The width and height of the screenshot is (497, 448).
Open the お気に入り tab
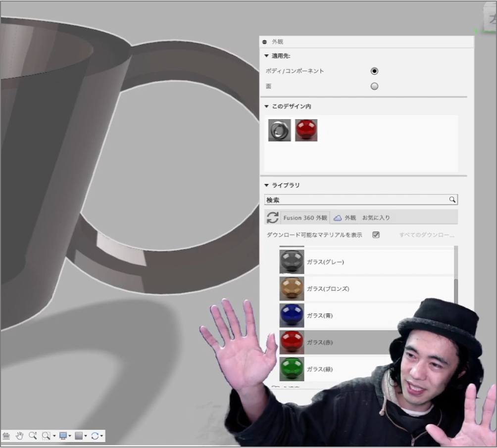[x=376, y=218]
